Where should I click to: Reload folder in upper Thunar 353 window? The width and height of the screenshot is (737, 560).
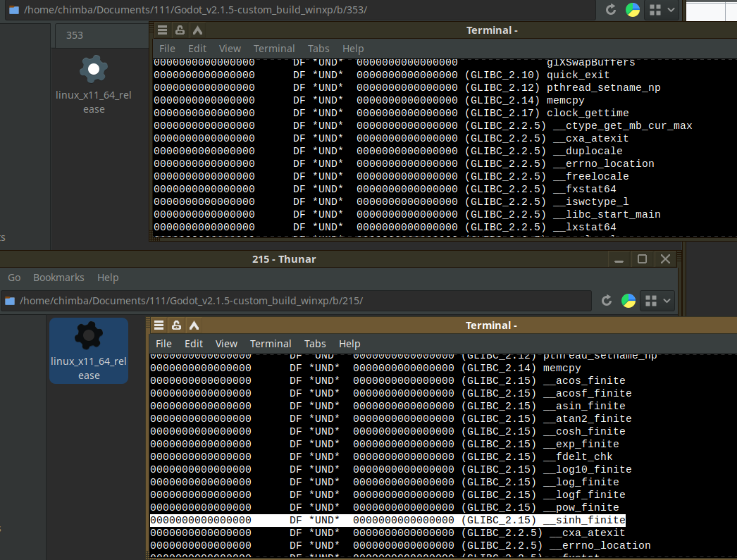click(x=611, y=9)
